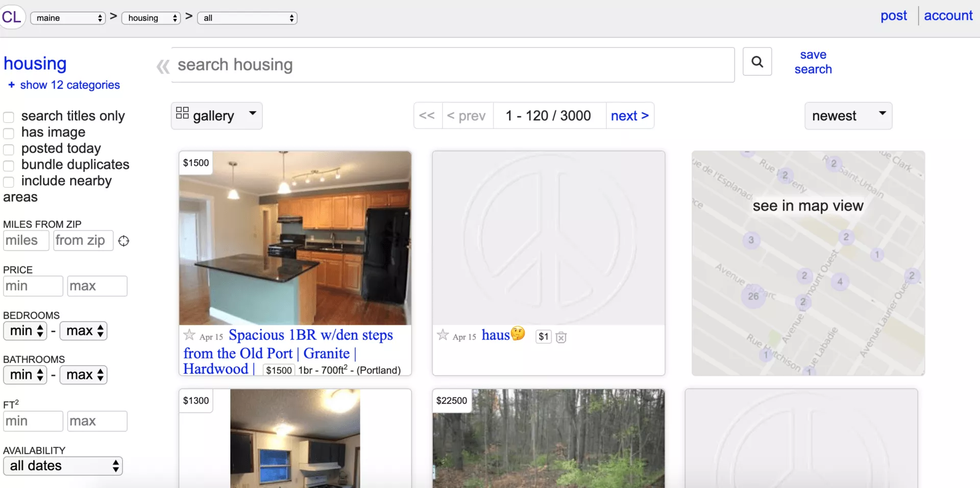Click the magnifying glass search button
The height and width of the screenshot is (488, 980).
pos(757,62)
